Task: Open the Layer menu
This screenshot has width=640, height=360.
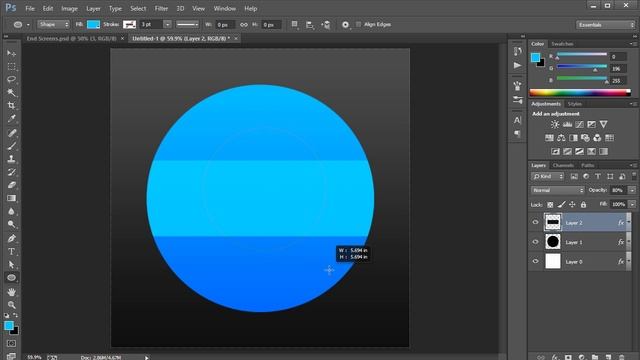Action: click(93, 8)
